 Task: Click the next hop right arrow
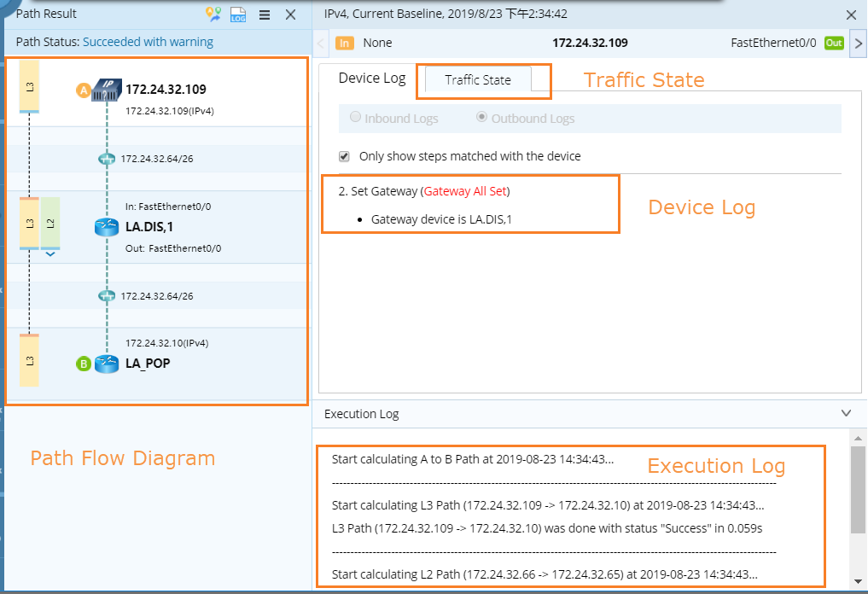pos(858,43)
